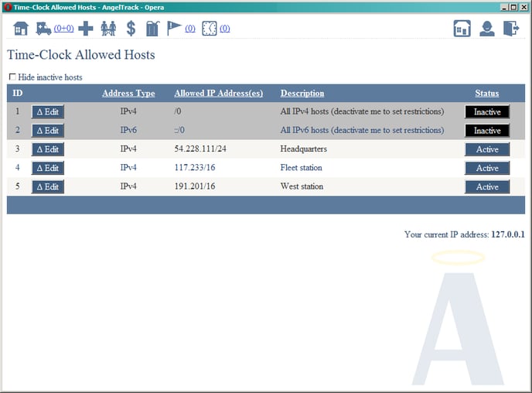
Task: Open the (0) link beside the clock
Action: 224,29
